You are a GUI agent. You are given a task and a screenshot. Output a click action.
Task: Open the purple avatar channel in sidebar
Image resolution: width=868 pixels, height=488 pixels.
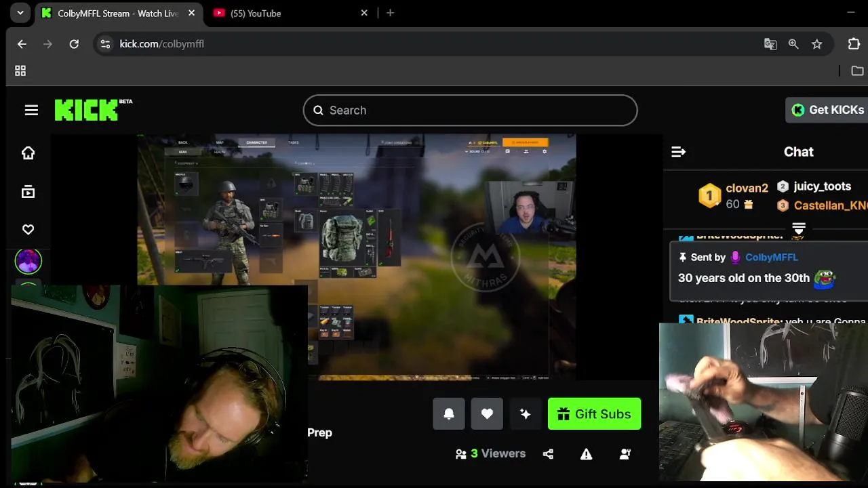click(28, 261)
